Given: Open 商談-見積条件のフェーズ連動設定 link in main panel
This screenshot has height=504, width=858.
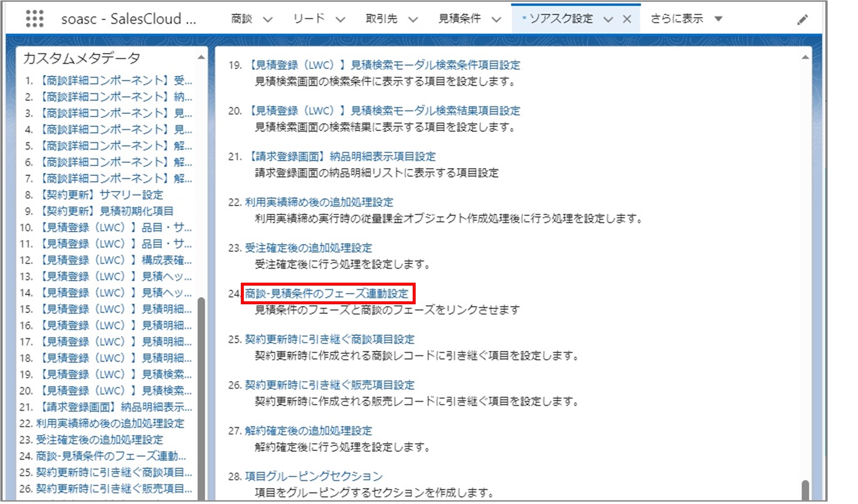Looking at the screenshot, I should coord(327,293).
